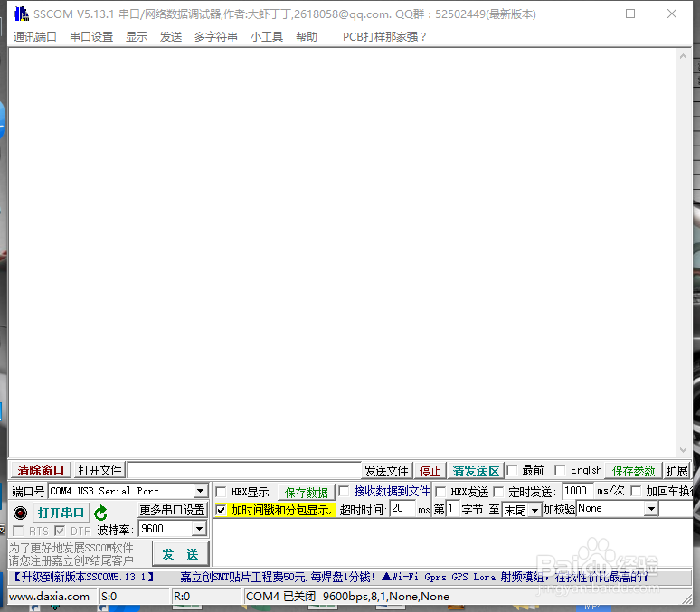The image size is (700, 612).
Task: Toggle the HEX发送 checkbox
Action: [x=440, y=492]
